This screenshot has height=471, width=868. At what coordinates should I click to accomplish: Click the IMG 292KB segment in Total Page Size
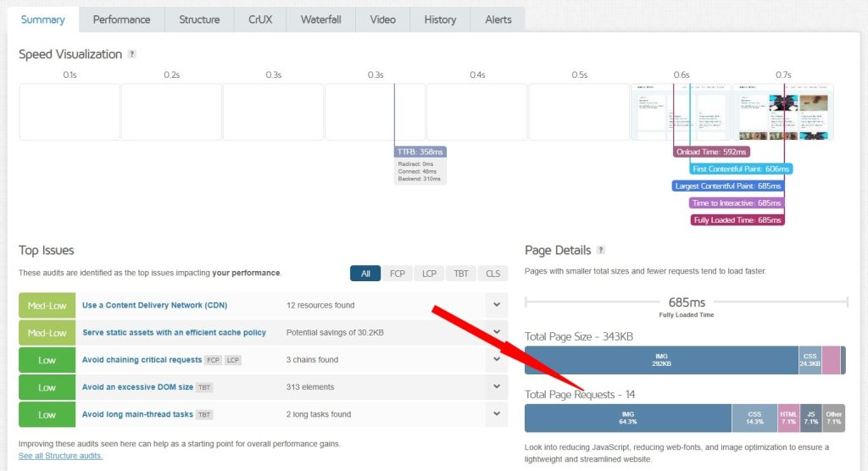pos(661,360)
